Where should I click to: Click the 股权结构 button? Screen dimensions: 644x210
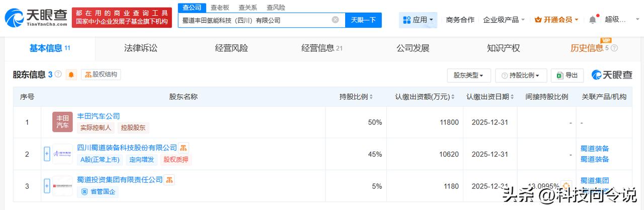[101, 75]
